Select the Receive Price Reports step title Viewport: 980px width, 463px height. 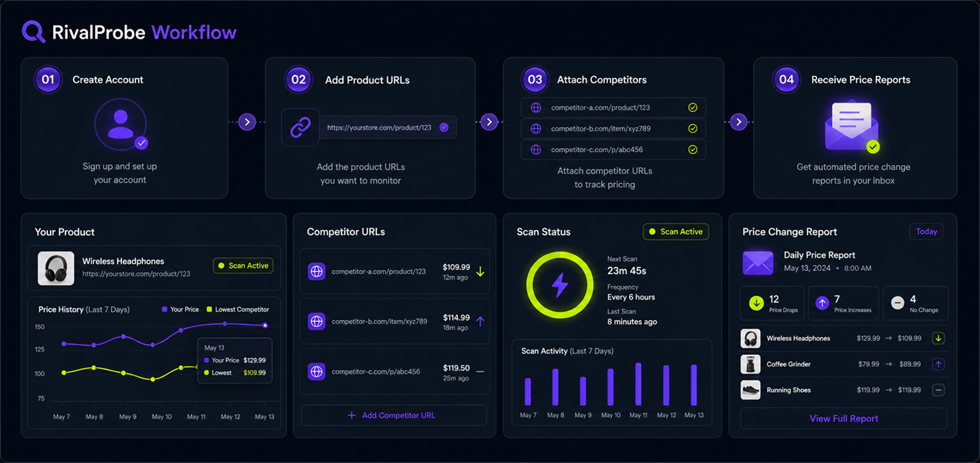click(860, 79)
